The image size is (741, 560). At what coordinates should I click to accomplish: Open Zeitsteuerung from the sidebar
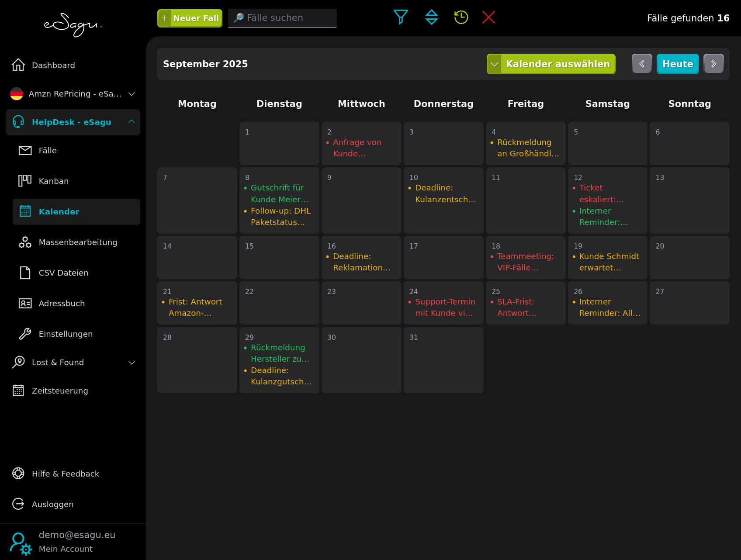(x=60, y=391)
